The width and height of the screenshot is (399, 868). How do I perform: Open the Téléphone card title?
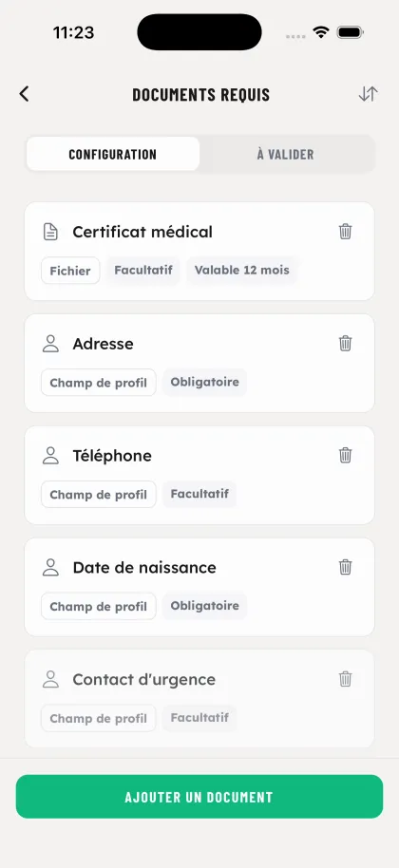tap(112, 456)
